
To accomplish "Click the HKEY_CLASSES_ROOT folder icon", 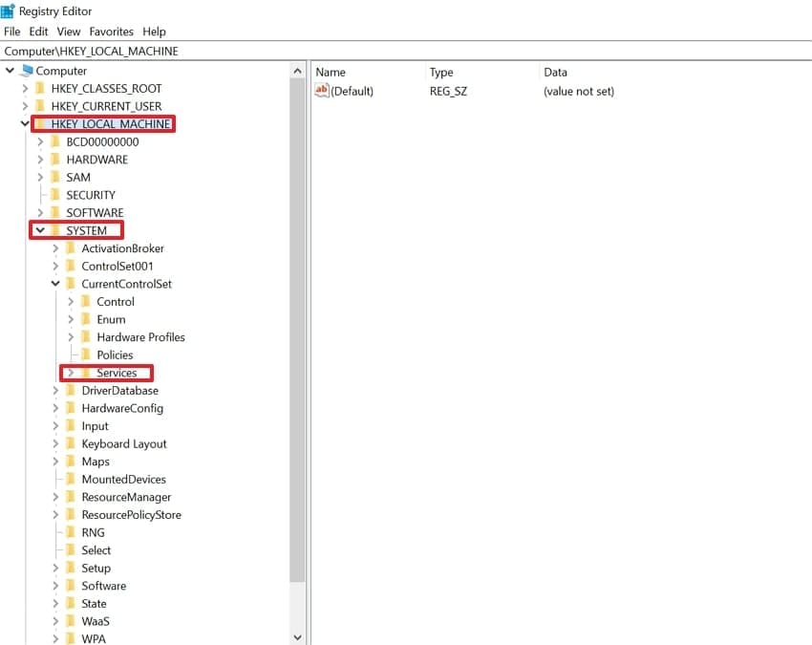I will click(40, 89).
